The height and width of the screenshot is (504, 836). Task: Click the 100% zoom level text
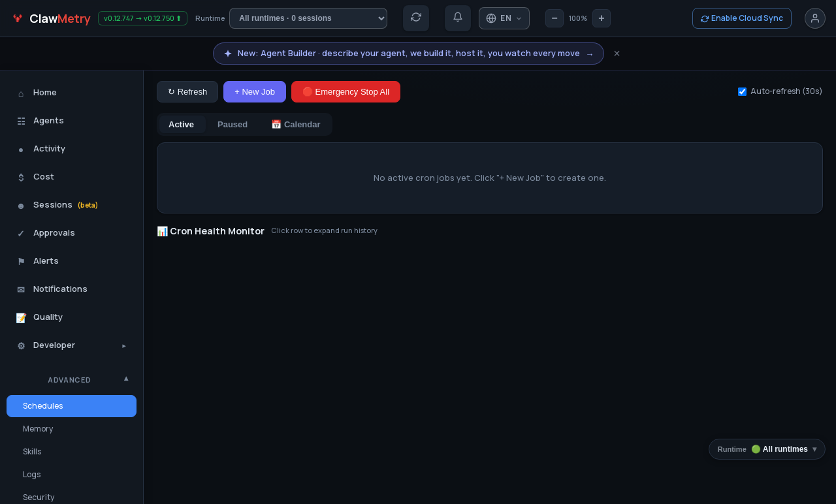(x=578, y=18)
